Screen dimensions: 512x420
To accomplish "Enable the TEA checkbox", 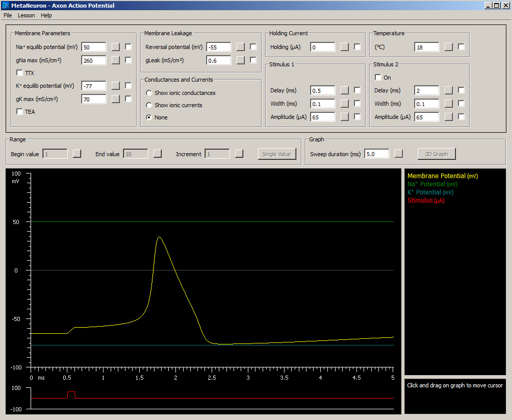I will tap(19, 111).
